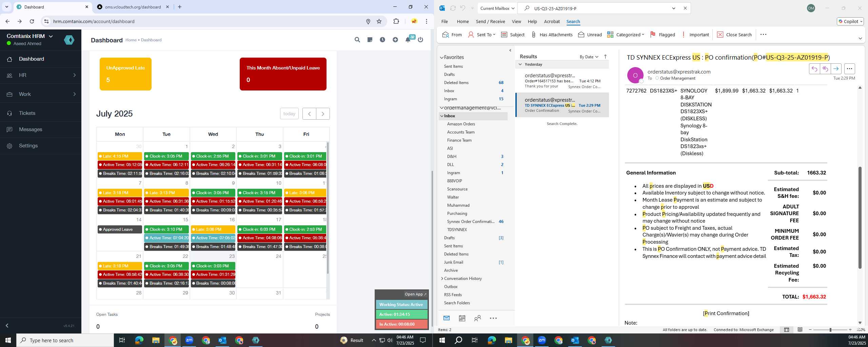This screenshot has height=347, width=868.
Task: Filter search results by Important
Action: click(x=695, y=35)
